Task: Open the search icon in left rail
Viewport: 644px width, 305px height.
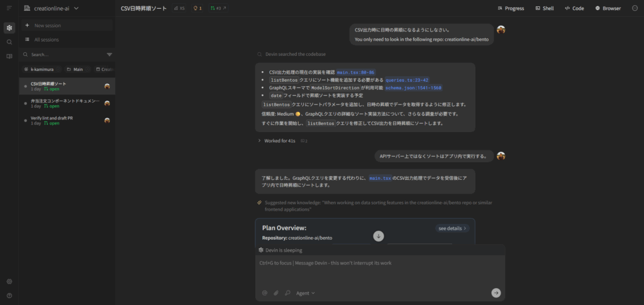Action: point(9,42)
